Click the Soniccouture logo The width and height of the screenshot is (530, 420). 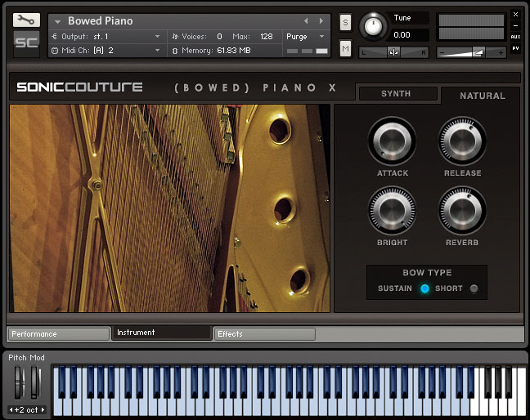80,87
